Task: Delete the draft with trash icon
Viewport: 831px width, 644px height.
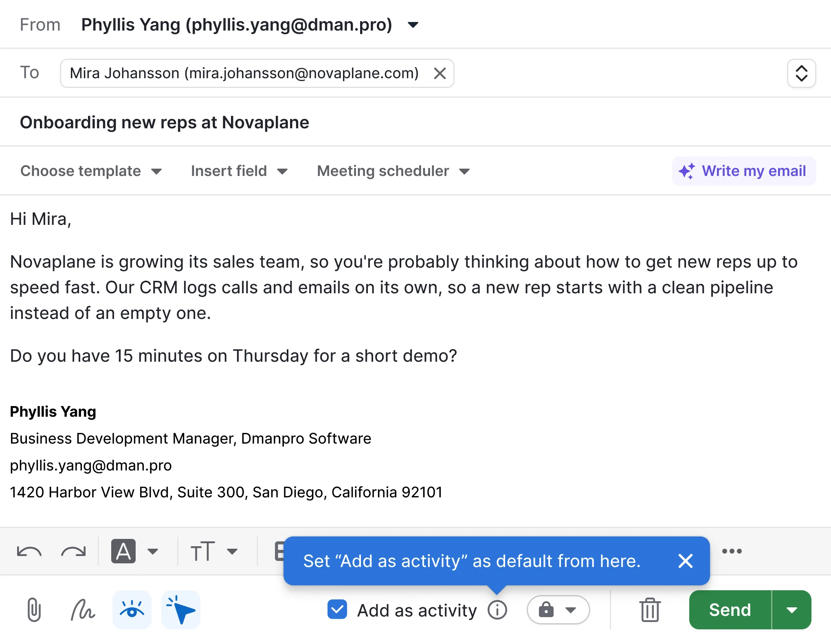Action: tap(650, 610)
